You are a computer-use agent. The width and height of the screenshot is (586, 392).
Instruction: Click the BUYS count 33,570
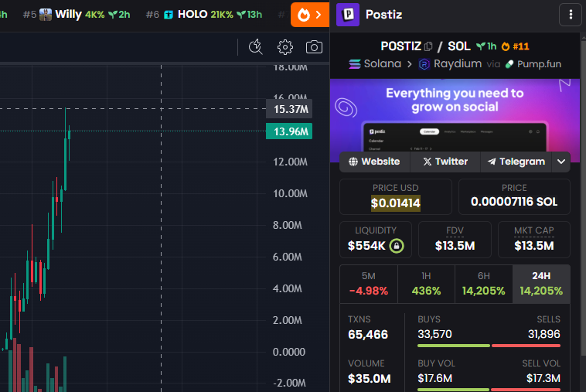coord(434,334)
